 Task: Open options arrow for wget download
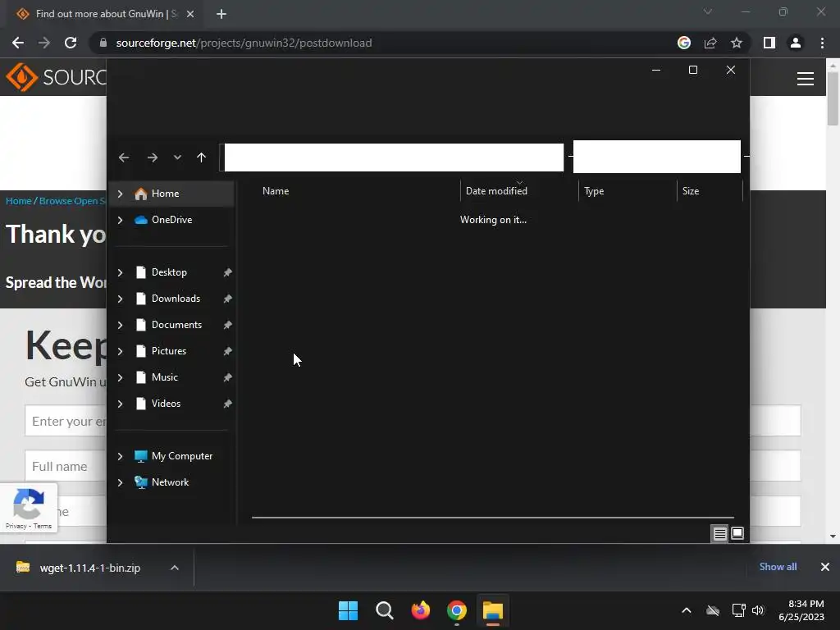click(x=175, y=568)
